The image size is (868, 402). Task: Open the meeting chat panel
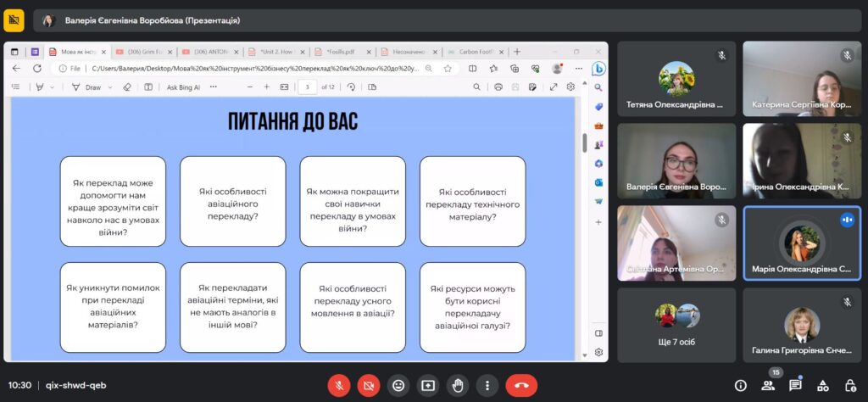tap(795, 385)
